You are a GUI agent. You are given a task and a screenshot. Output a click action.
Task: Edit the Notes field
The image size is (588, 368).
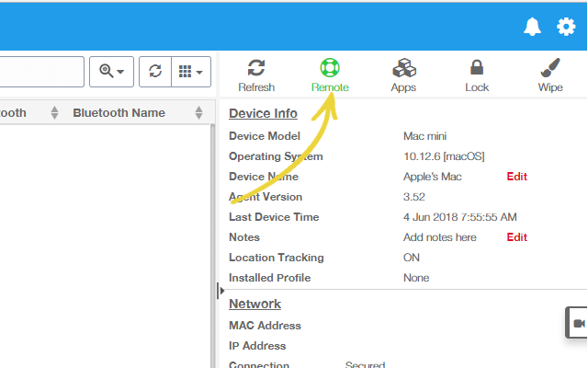pos(516,237)
